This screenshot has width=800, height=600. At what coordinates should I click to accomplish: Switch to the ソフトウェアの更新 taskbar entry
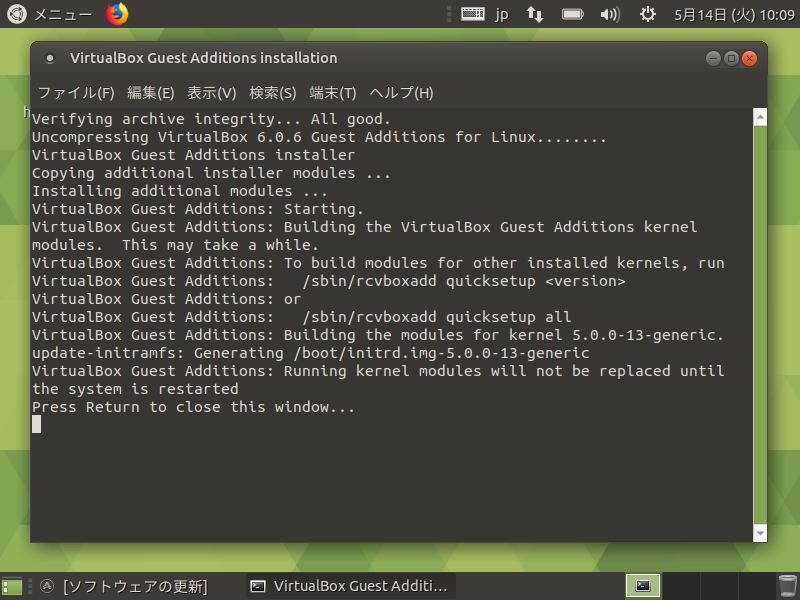pyautogui.click(x=135, y=586)
